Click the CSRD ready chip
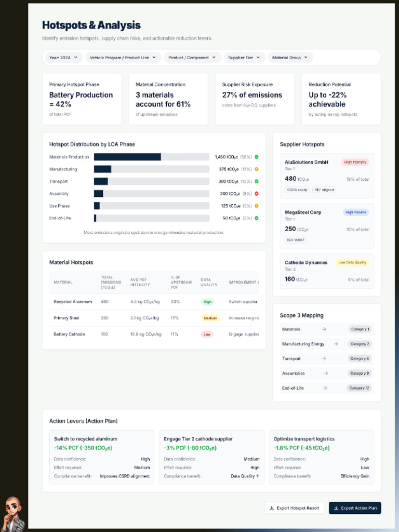Image resolution: width=399 pixels, height=532 pixels. point(297,190)
